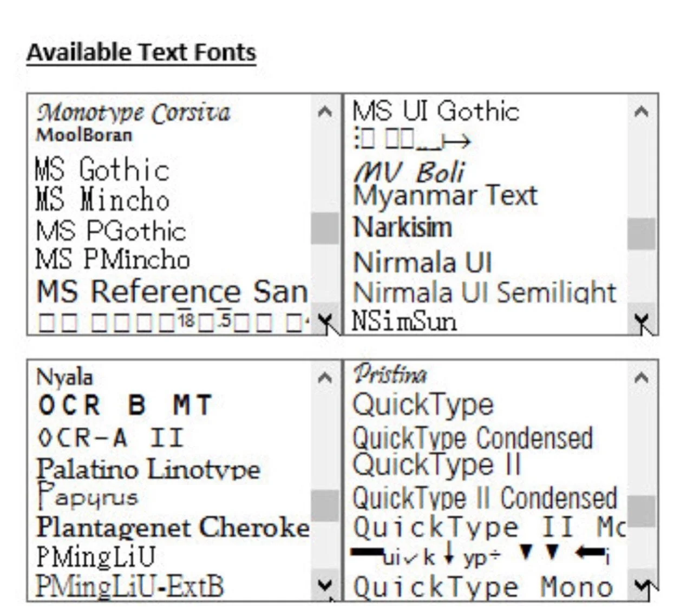Pick QuickType Mono font
This screenshot has width=693, height=616.
[483, 587]
